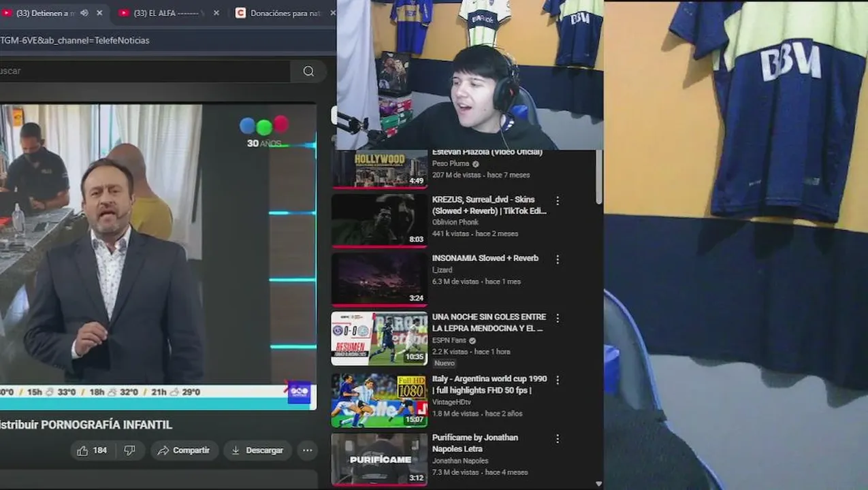The height and width of the screenshot is (490, 868).
Task: Click the "Nuevo" badge under ESPN video
Action: click(445, 363)
